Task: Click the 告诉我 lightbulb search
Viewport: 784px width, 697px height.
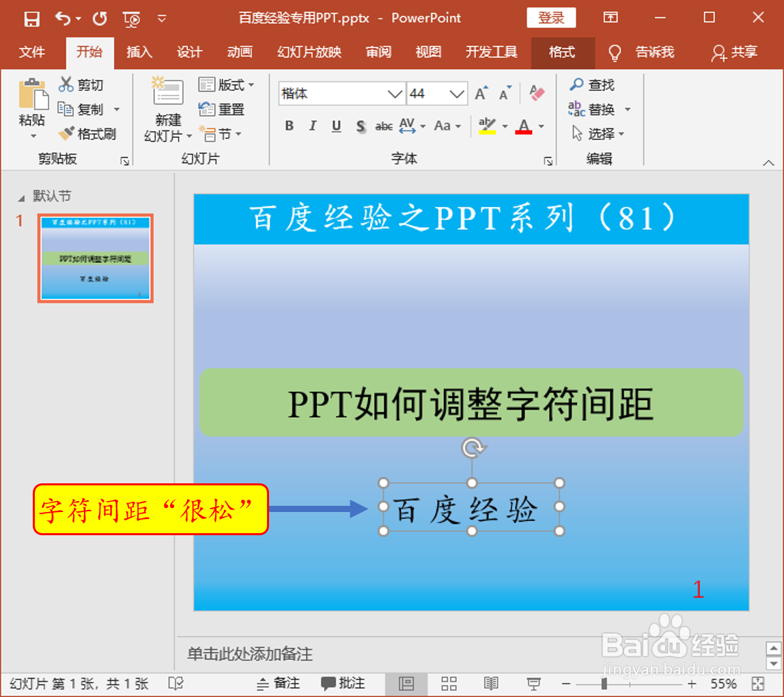Action: (641, 52)
